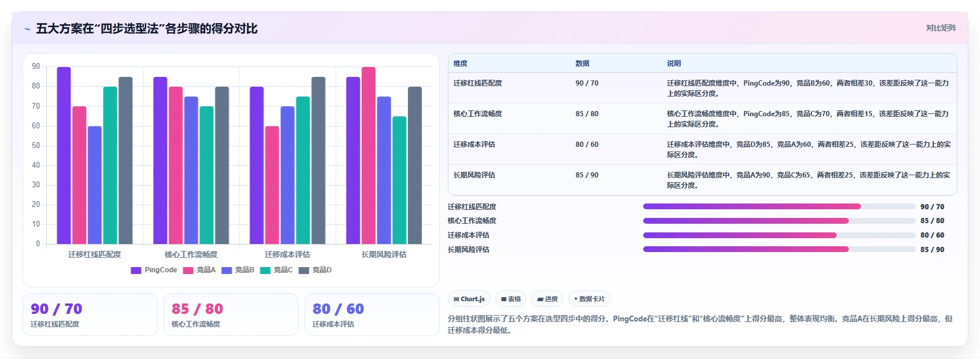Click 竞品C teal bar in 核心工作流畅度 group
This screenshot has height=359, width=980.
pos(206,175)
